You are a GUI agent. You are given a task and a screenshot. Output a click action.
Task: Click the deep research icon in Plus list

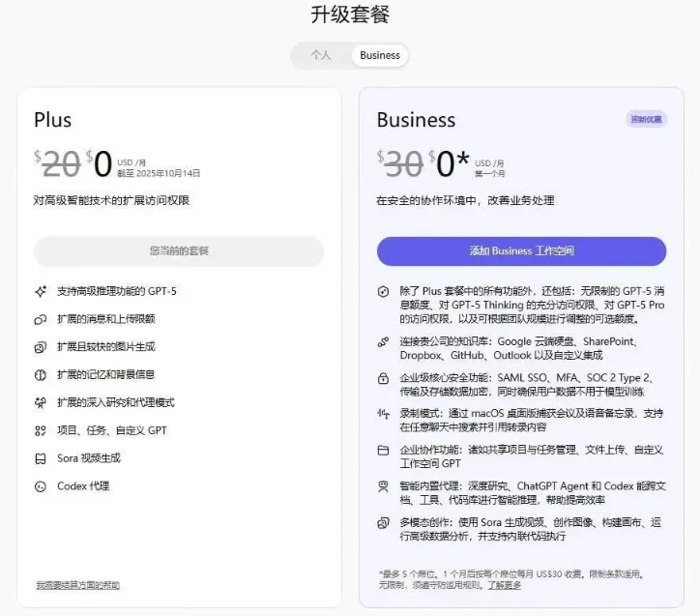click(41, 402)
